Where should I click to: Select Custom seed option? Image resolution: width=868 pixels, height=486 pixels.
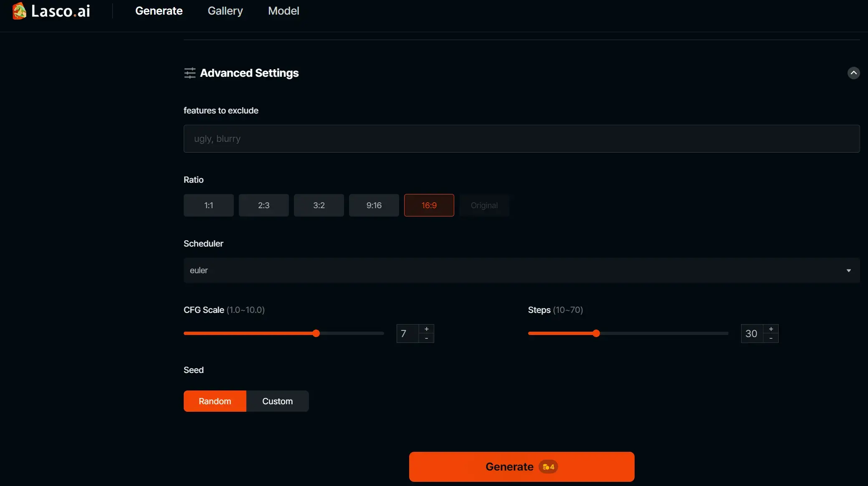click(277, 401)
